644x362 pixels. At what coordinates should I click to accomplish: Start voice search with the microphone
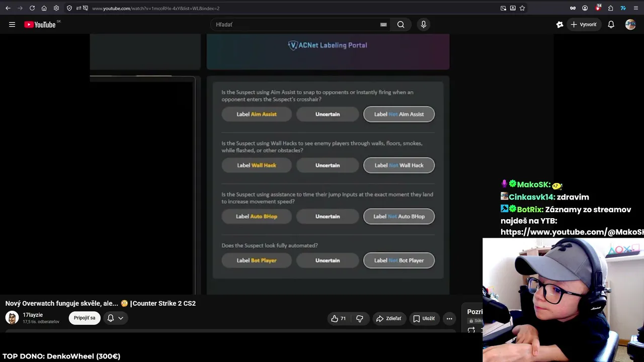coord(424,25)
